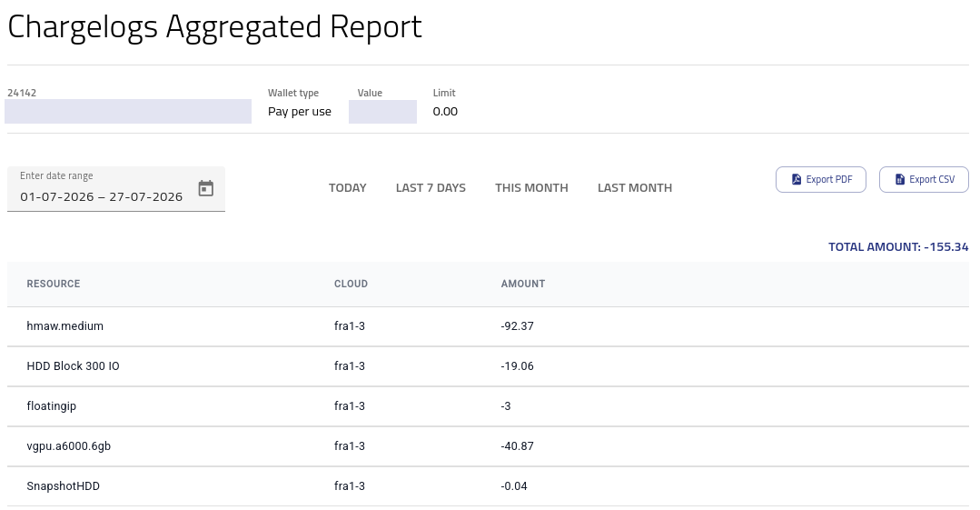
Task: Click fra1-3 in the SnapshotHDD row
Action: pos(350,486)
